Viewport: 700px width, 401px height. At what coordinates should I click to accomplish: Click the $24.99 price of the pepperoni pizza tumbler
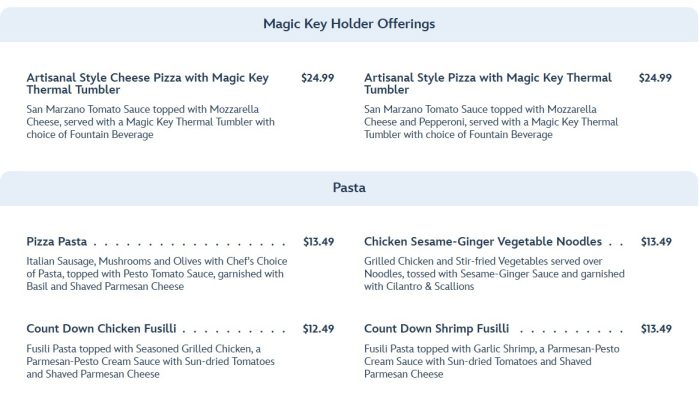click(x=655, y=78)
